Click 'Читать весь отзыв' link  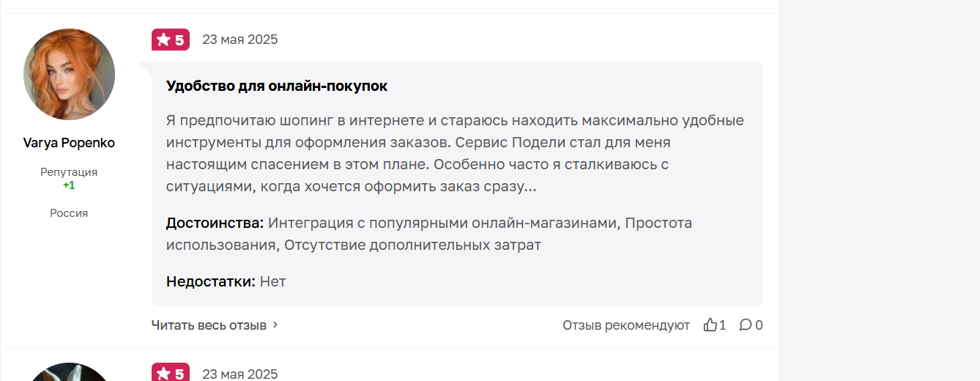(209, 325)
